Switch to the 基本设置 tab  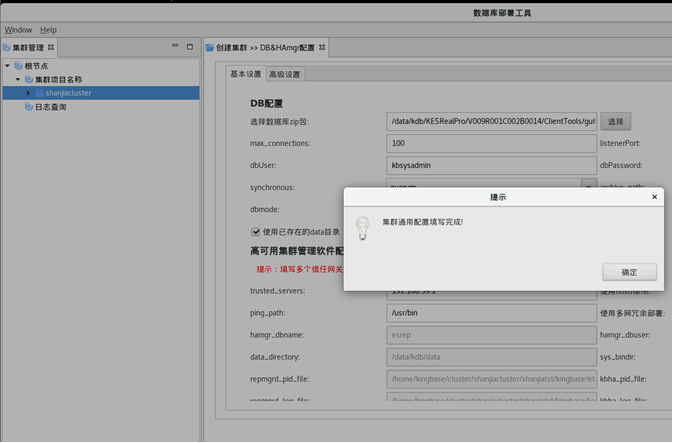click(246, 75)
